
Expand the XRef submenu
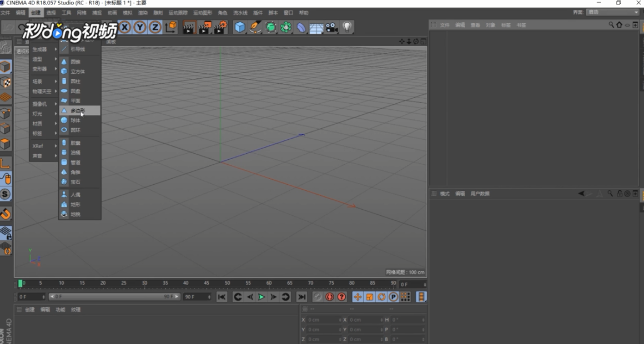(x=44, y=146)
